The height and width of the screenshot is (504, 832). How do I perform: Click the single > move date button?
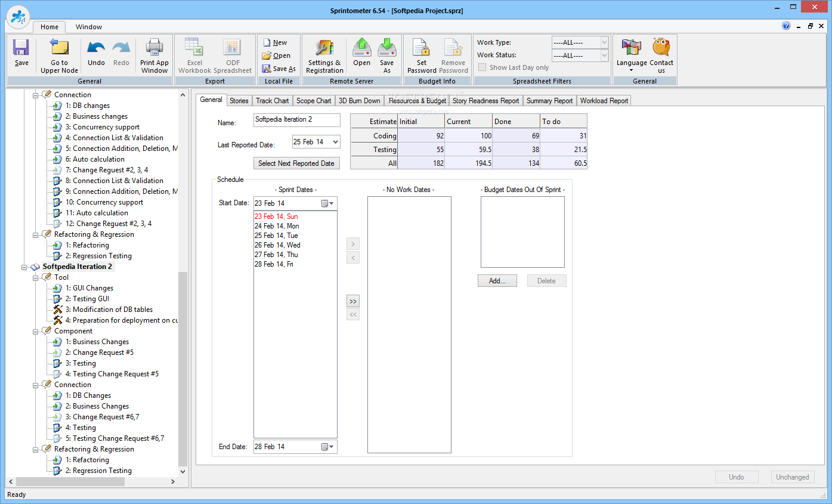click(353, 244)
